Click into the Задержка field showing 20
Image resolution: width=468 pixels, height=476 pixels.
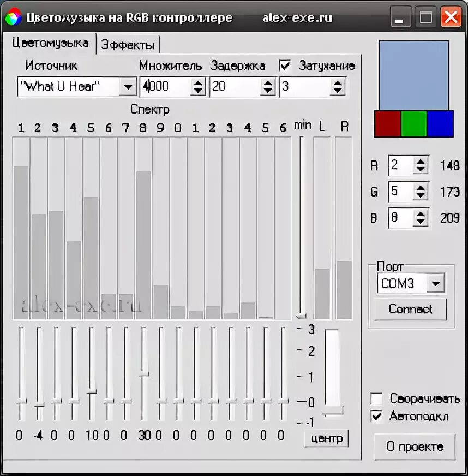click(235, 86)
